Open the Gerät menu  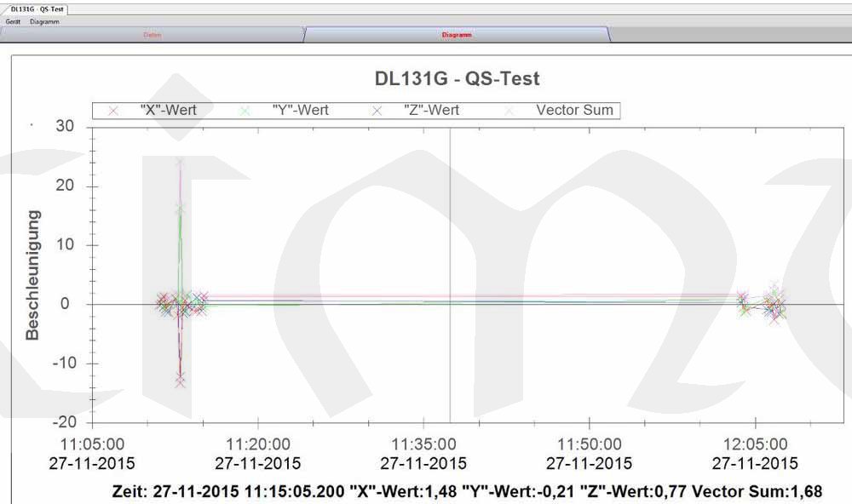click(13, 21)
